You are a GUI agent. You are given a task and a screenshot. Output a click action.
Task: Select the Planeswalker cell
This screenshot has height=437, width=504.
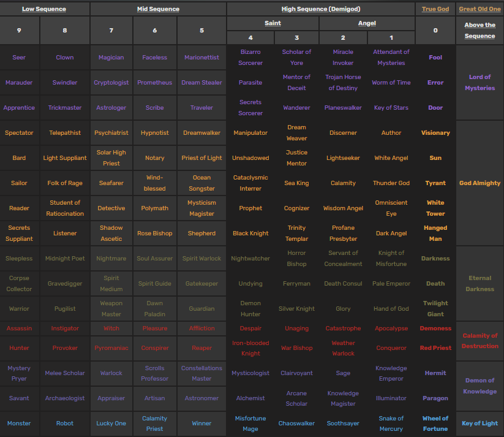pos(343,107)
